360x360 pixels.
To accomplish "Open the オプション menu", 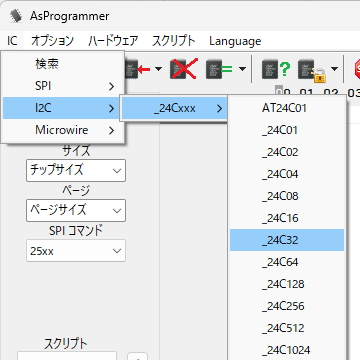I will coord(52,41).
